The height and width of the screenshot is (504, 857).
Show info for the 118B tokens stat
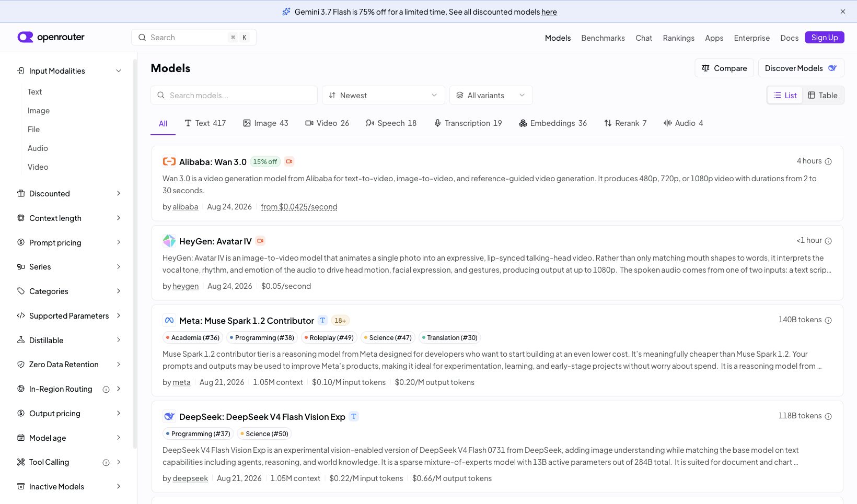[x=828, y=416]
